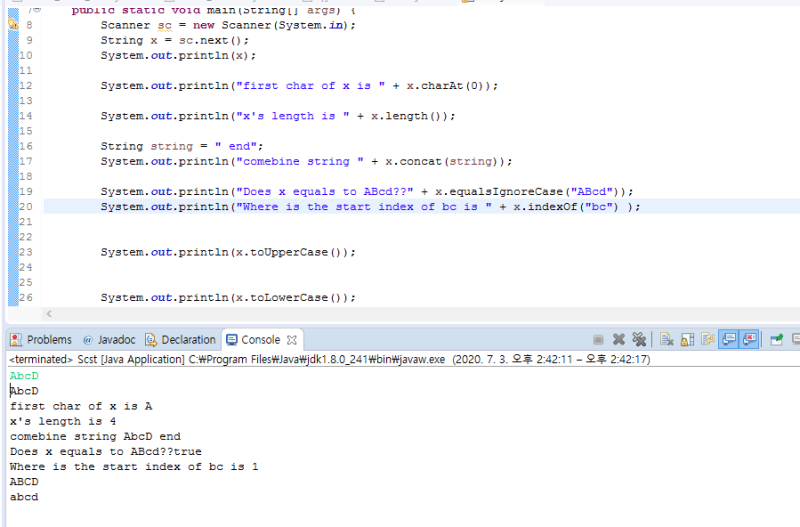The image size is (800, 527).
Task: Click the x.toUpperCase() println line
Action: (228, 252)
